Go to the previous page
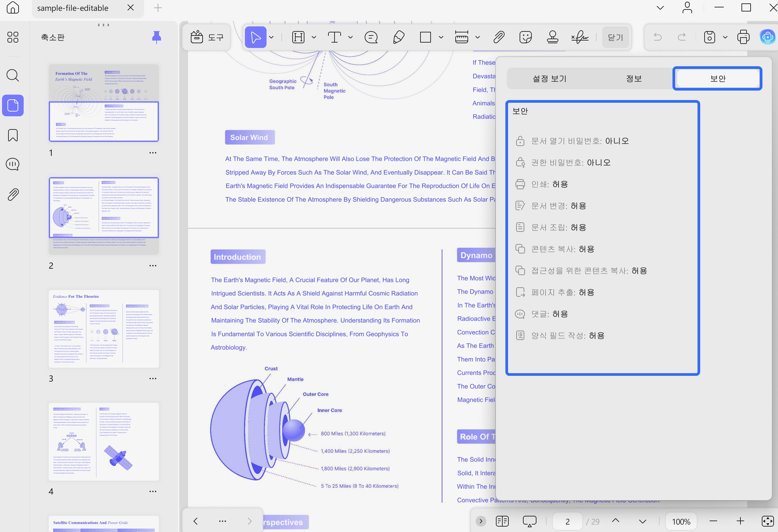 616,521
